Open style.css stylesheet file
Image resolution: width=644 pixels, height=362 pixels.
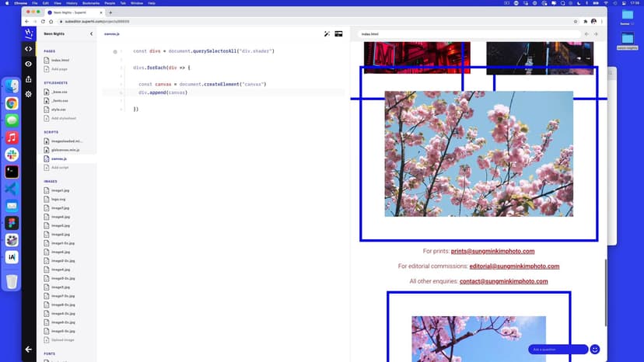coord(58,110)
